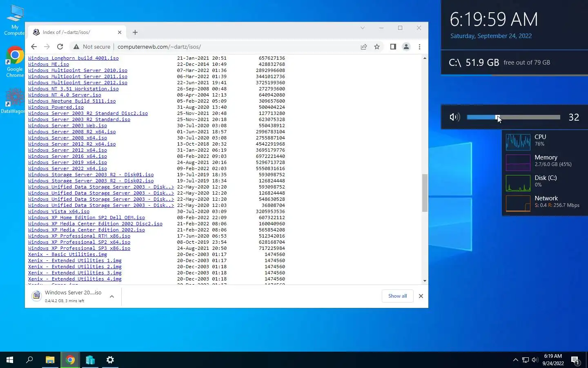
Task: Open File Explorer from taskbar
Action: point(50,360)
